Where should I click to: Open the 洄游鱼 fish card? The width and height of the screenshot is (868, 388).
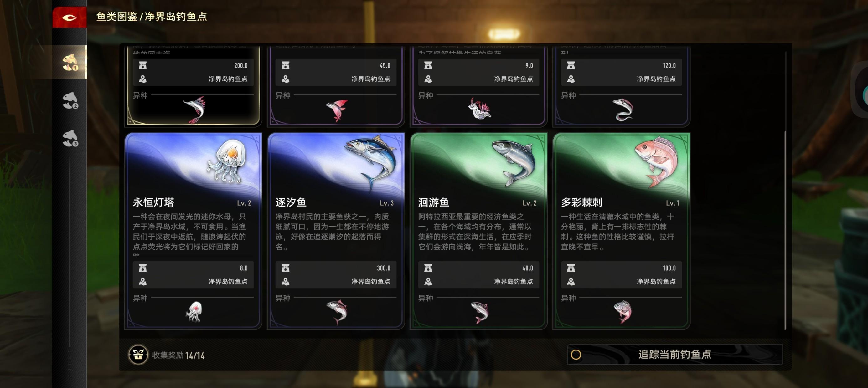pos(478,231)
